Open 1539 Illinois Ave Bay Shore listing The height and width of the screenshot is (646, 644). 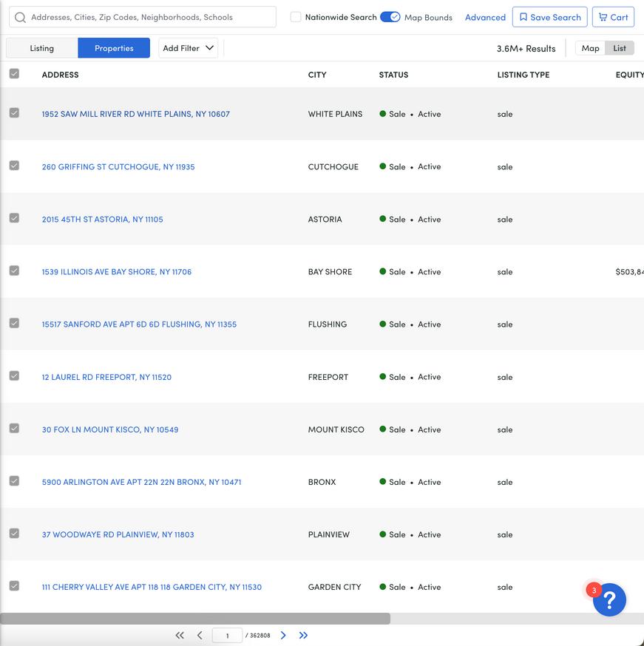click(x=117, y=272)
